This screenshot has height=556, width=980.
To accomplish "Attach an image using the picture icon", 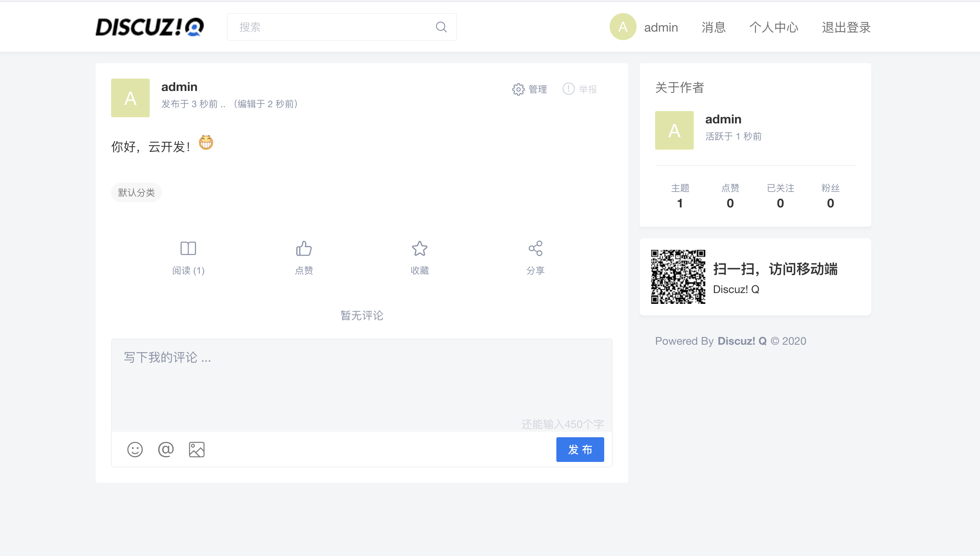I will pos(196,449).
